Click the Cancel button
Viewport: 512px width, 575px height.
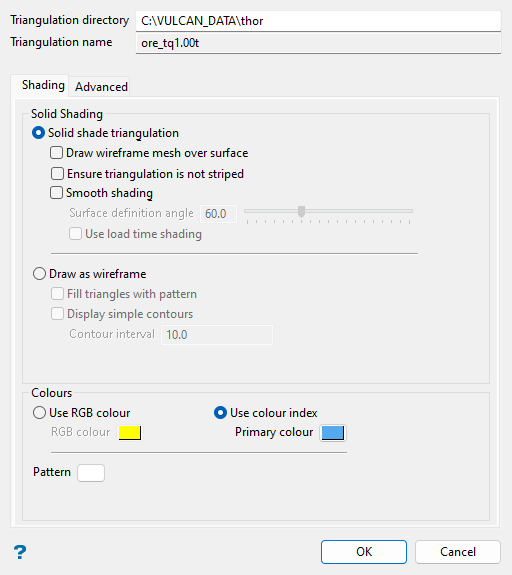tap(458, 552)
